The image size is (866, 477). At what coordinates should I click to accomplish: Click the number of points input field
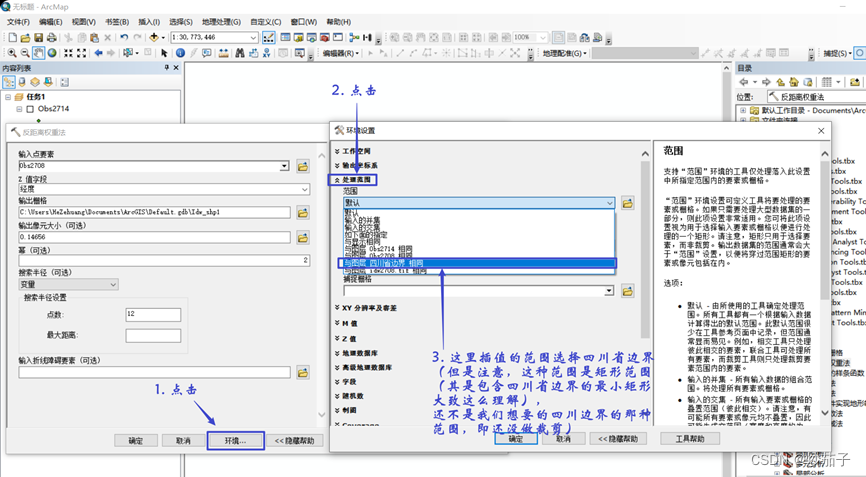[x=152, y=315]
